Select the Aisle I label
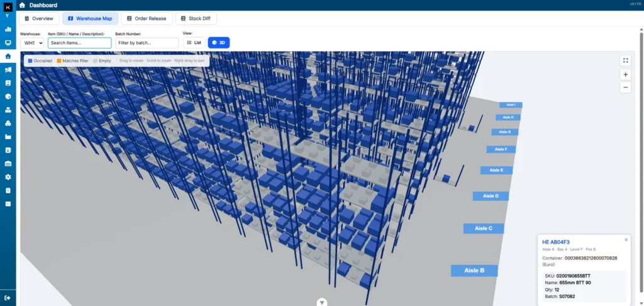 pos(511,105)
